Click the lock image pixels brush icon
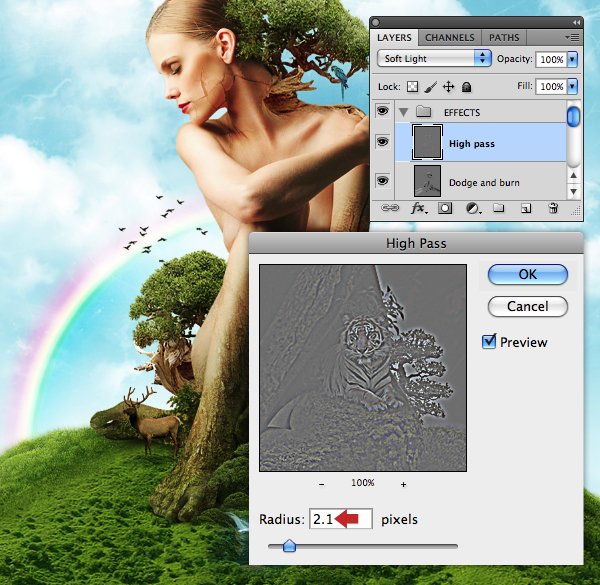Viewport: 600px width, 585px height. coord(430,87)
